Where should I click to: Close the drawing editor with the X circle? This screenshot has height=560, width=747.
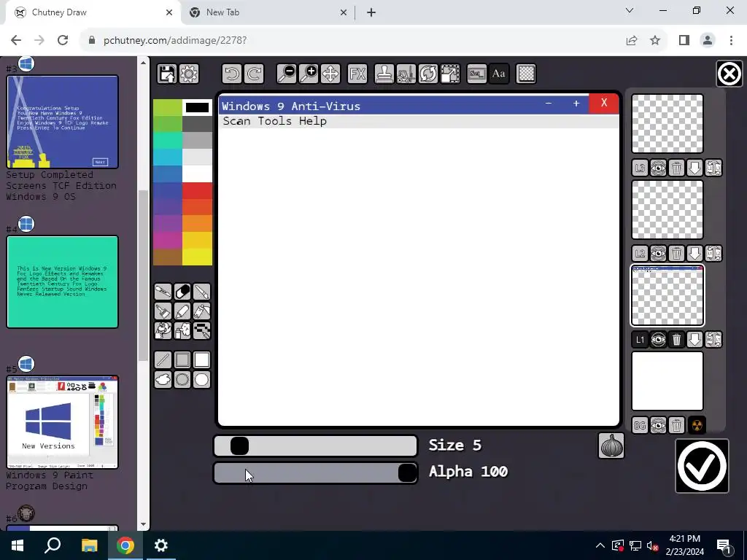click(x=729, y=74)
